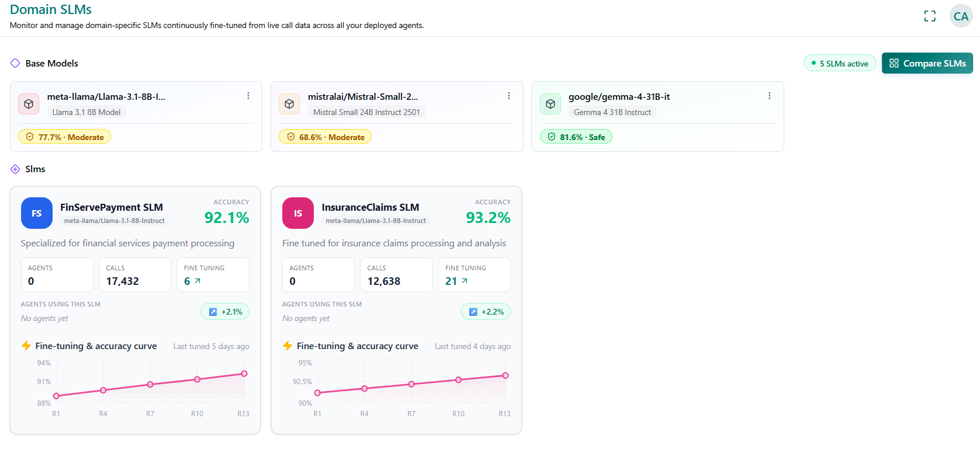Click the 81.6% Safe shield badge

click(576, 137)
